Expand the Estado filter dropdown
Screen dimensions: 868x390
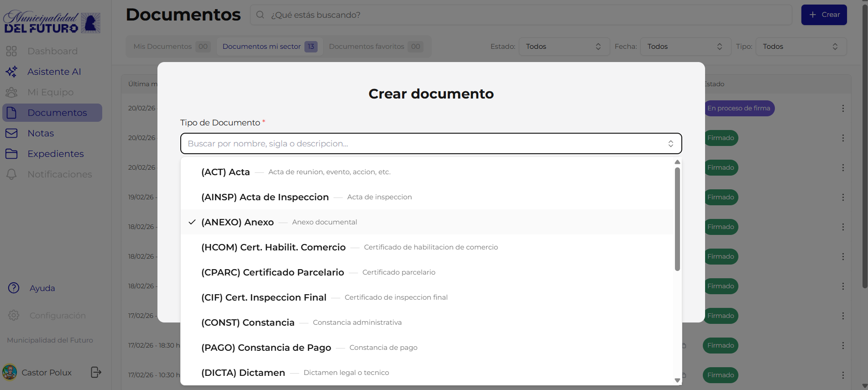click(x=564, y=47)
